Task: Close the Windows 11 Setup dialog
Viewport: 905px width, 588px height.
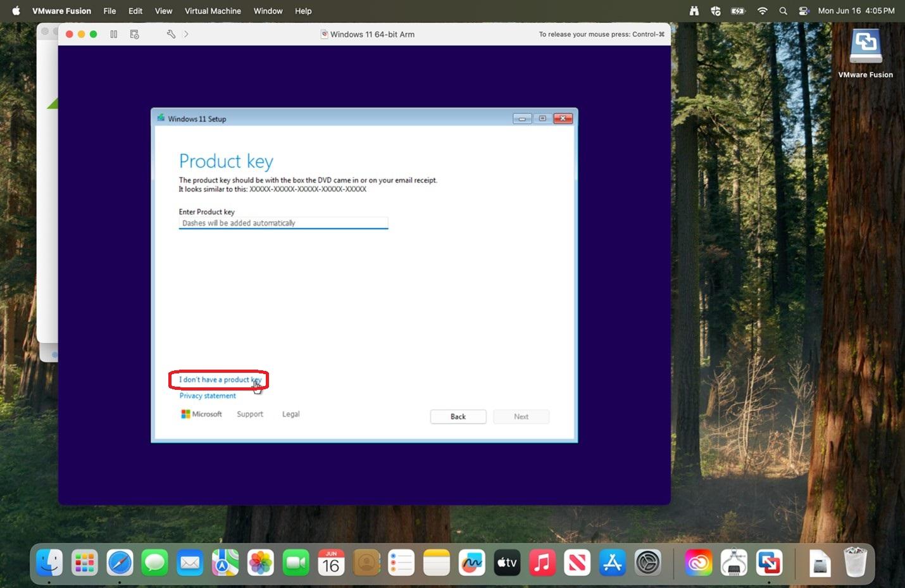Action: [x=563, y=118]
